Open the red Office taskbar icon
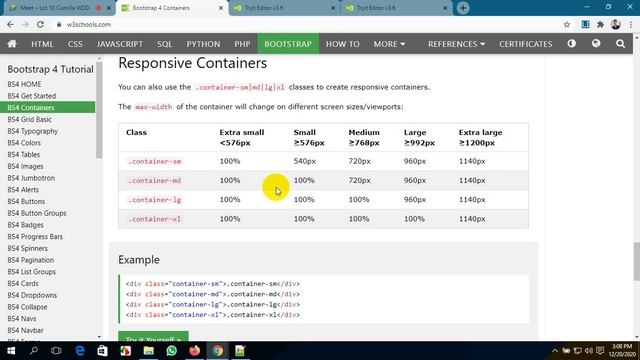Screen dimensions: 640x360 tap(125, 351)
